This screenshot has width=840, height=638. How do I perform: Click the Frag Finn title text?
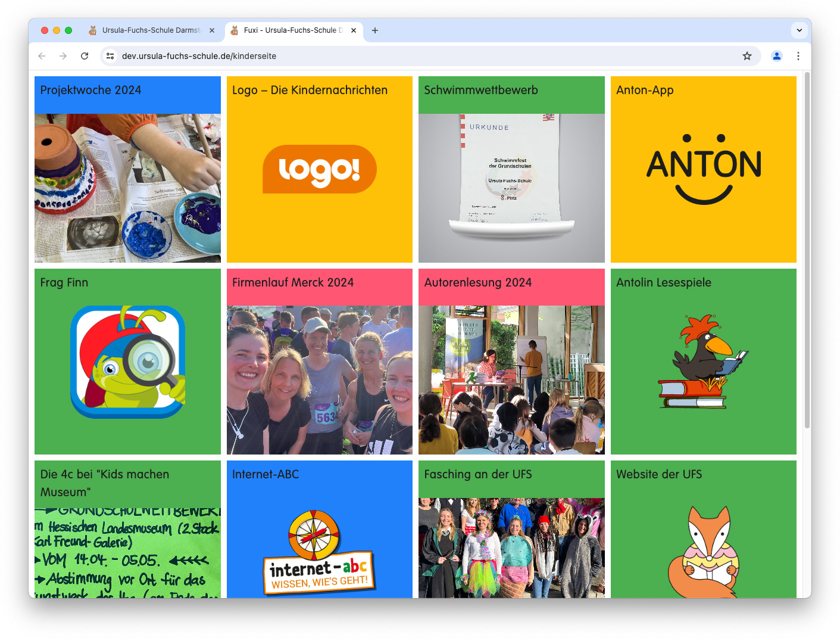(x=64, y=282)
